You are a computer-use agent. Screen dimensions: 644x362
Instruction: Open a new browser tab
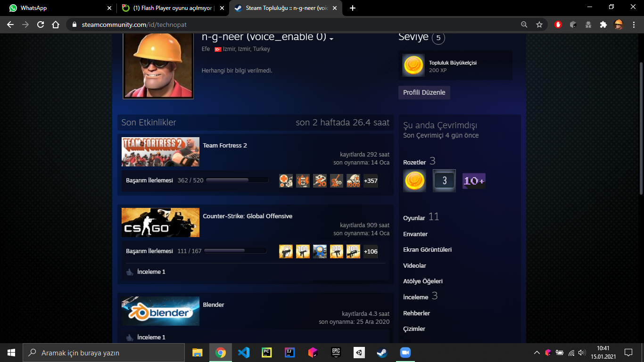353,8
